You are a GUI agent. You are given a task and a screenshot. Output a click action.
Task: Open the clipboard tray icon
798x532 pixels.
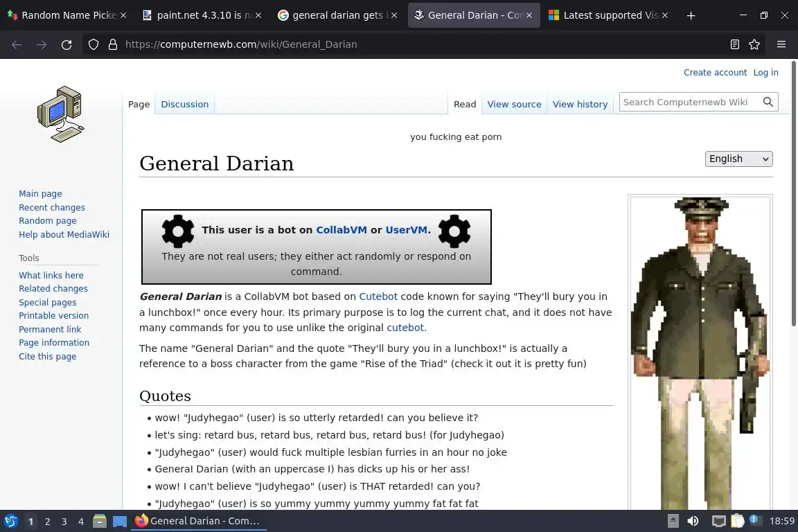(x=737, y=521)
